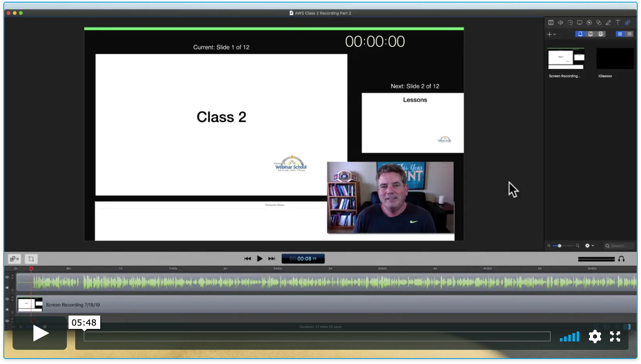Click the crop tool in timeline toolbar
The width and height of the screenshot is (641, 364).
[31, 259]
